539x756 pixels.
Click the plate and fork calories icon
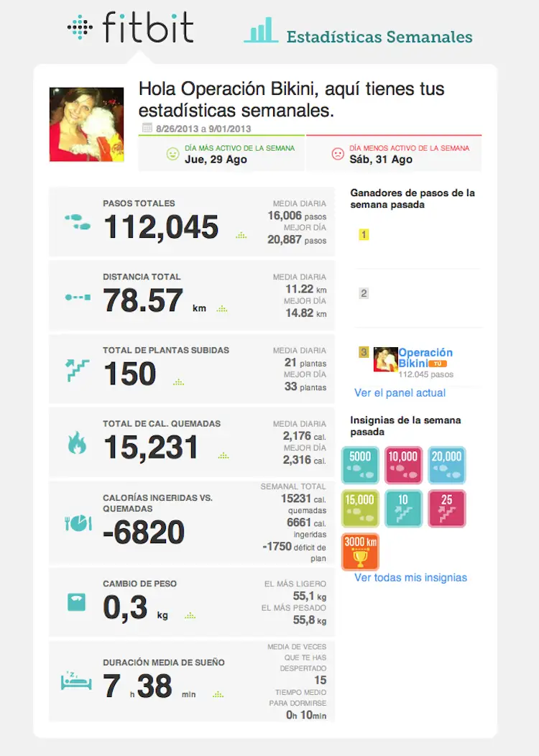(78, 523)
